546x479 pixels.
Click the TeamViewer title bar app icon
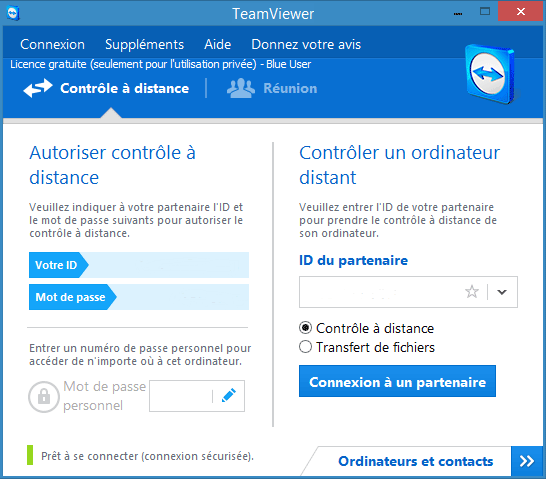(x=13, y=14)
